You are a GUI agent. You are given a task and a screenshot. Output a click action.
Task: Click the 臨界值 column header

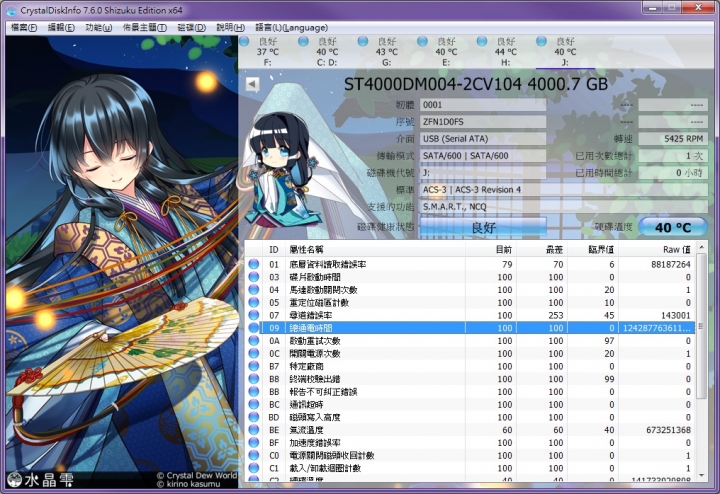point(593,249)
